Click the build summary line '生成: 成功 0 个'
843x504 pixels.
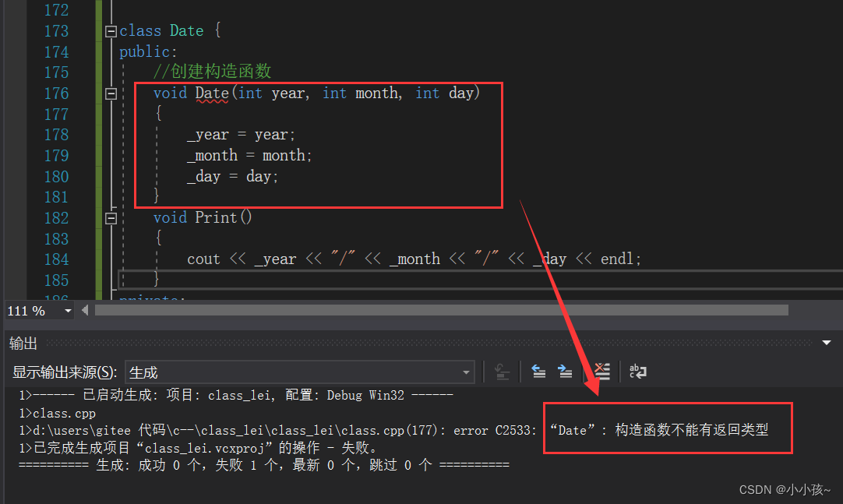(264, 465)
